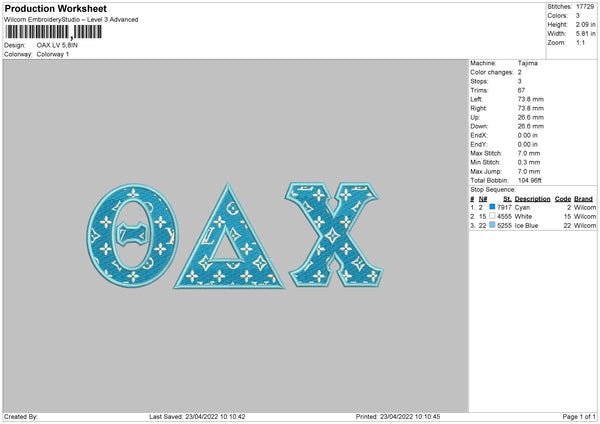Click the Colors value '3' in header
This screenshot has width=600, height=424.
point(578,16)
